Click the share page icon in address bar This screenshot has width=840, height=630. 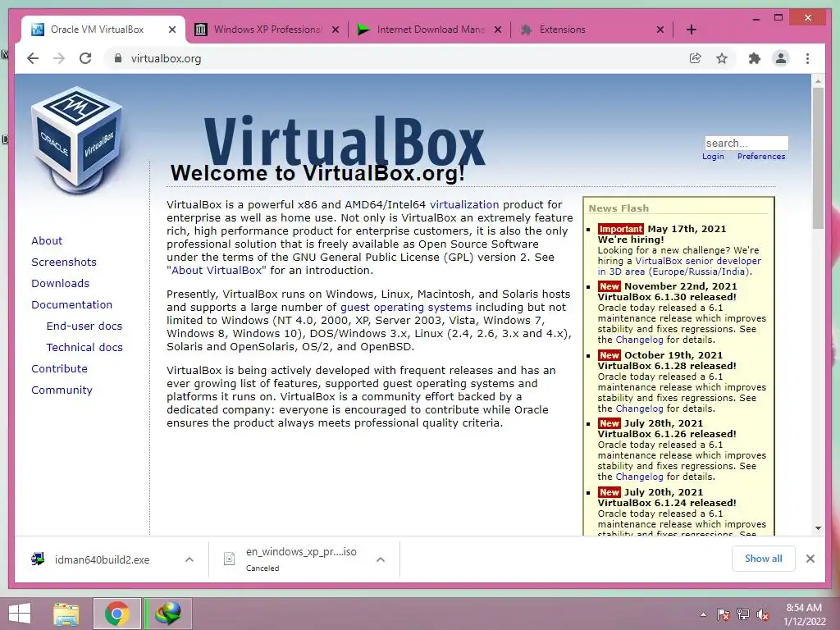pyautogui.click(x=695, y=58)
